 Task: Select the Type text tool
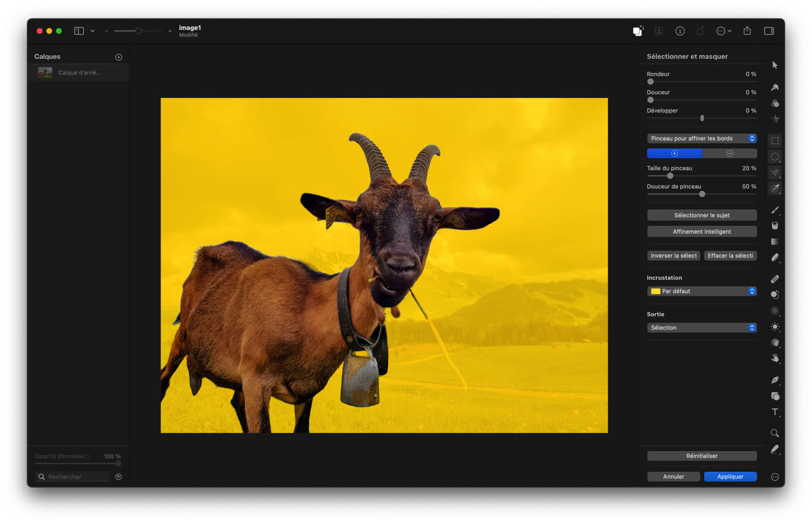click(775, 412)
